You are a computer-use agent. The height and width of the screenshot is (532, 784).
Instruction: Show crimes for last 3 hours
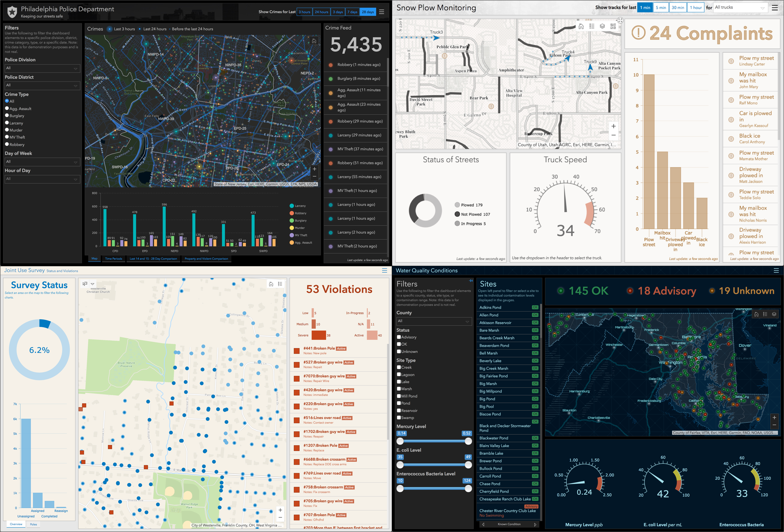[x=304, y=12]
